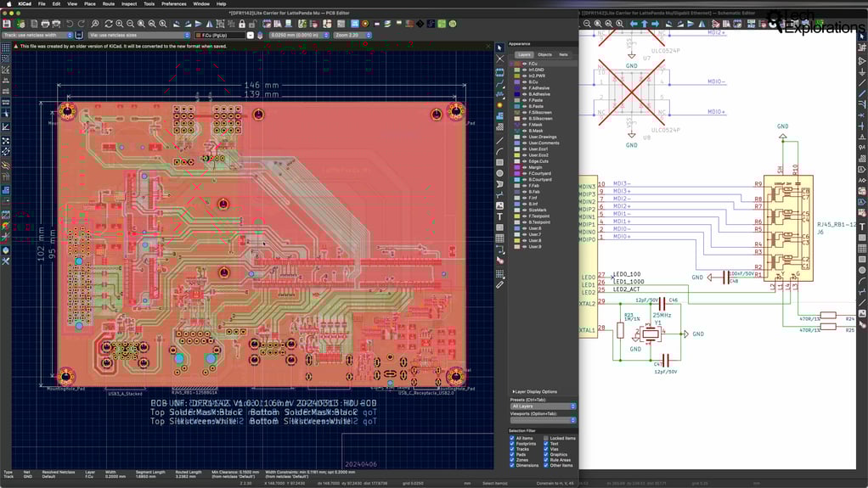Select the Add Text tool

click(x=499, y=216)
